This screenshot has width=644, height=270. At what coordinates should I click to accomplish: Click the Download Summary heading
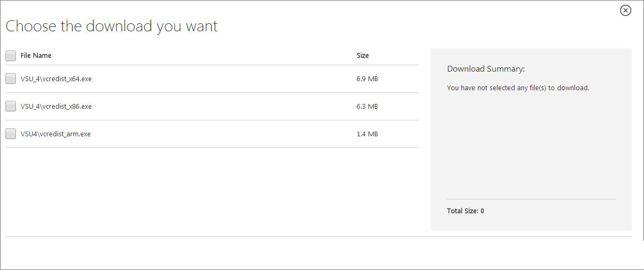(486, 69)
